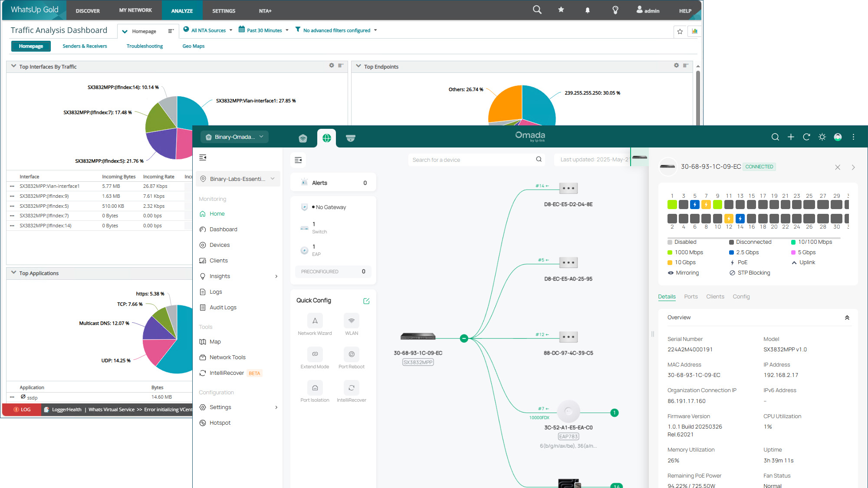Click the Port Isolation quick config icon
The height and width of the screenshot is (488, 868).
coord(315,387)
